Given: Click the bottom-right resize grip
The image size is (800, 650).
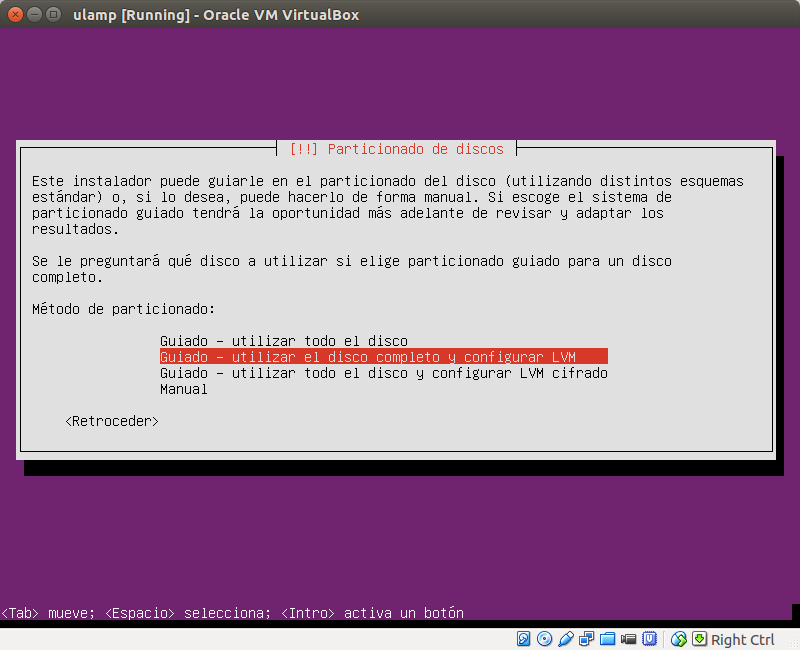Looking at the screenshot, I should (x=792, y=644).
